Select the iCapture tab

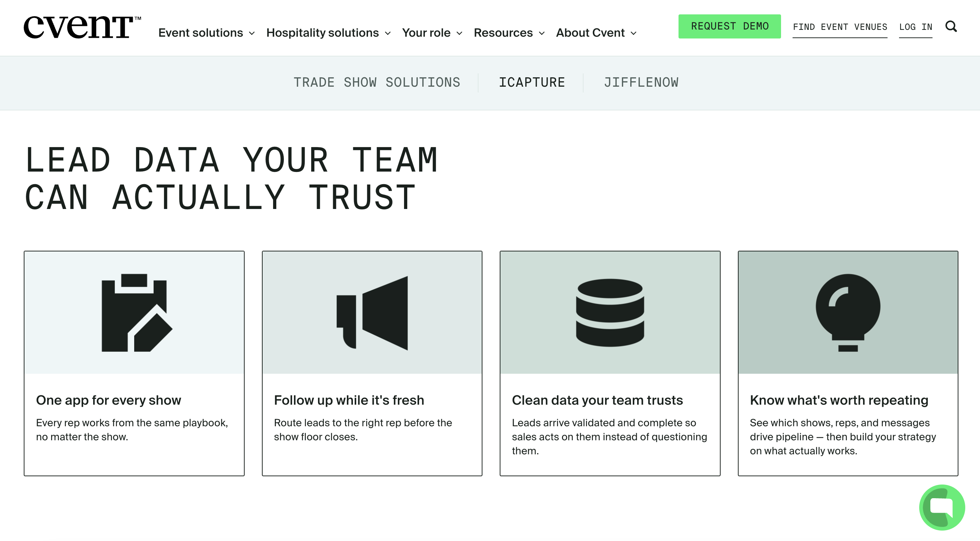pyautogui.click(x=531, y=82)
